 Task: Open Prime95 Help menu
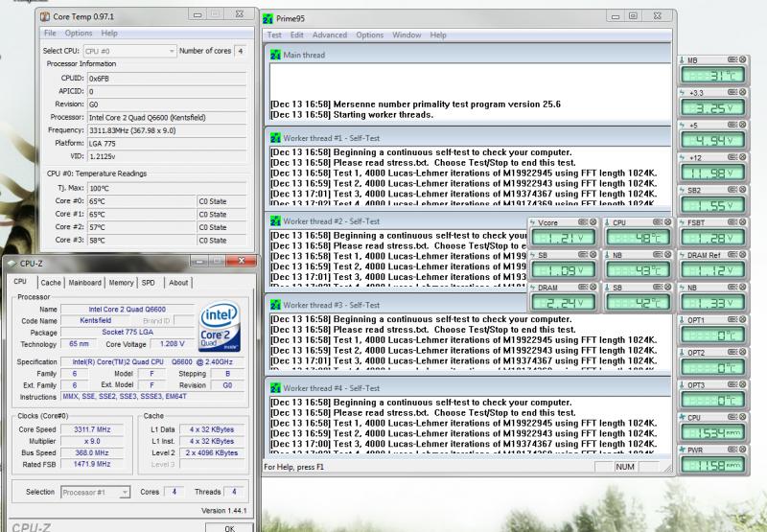[x=438, y=35]
